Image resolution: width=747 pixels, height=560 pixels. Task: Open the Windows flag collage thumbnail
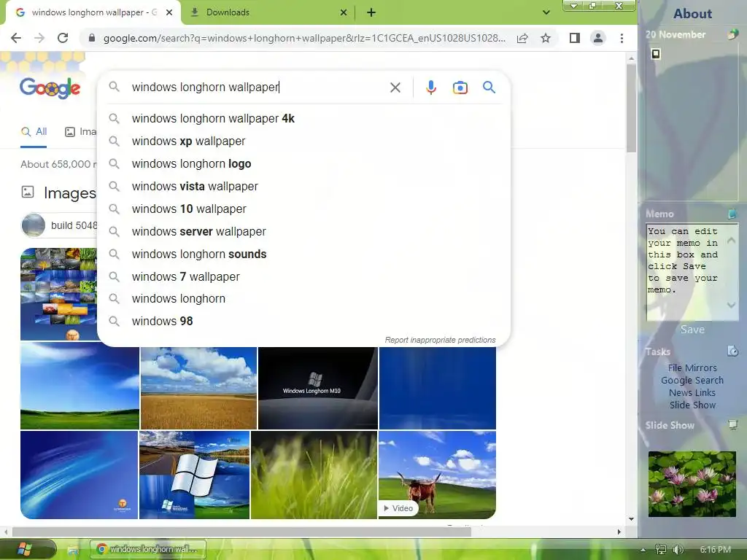pos(194,475)
